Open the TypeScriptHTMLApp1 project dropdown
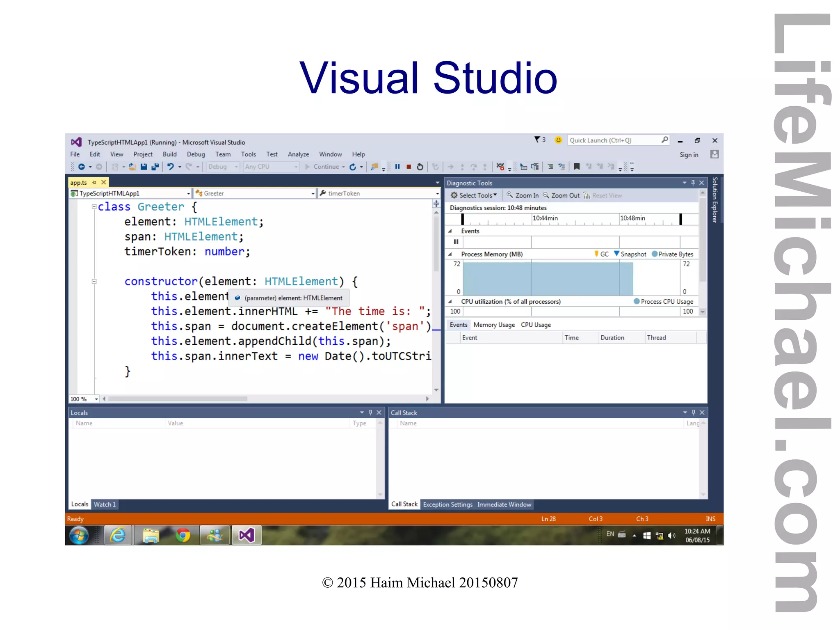 (x=130, y=193)
